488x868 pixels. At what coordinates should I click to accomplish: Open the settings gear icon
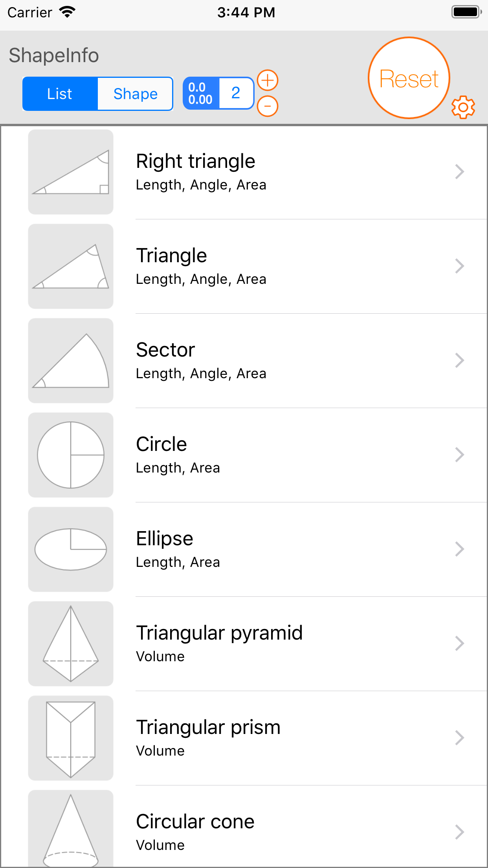click(463, 107)
